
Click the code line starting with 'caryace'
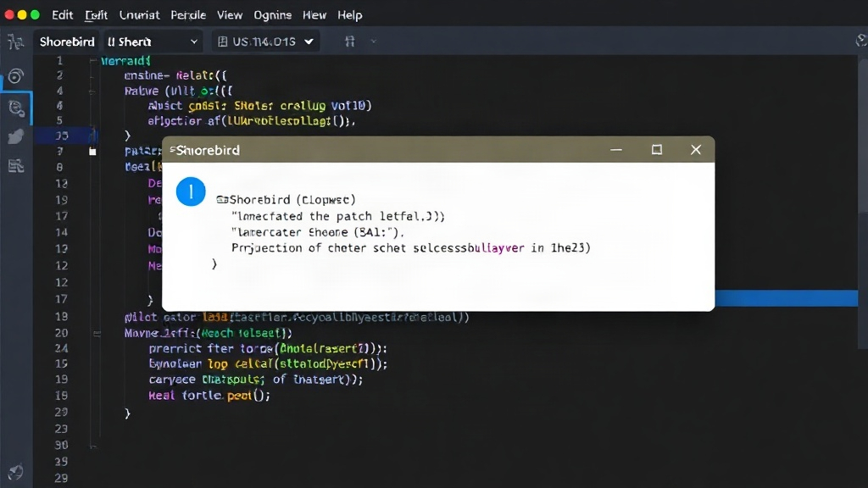point(256,380)
